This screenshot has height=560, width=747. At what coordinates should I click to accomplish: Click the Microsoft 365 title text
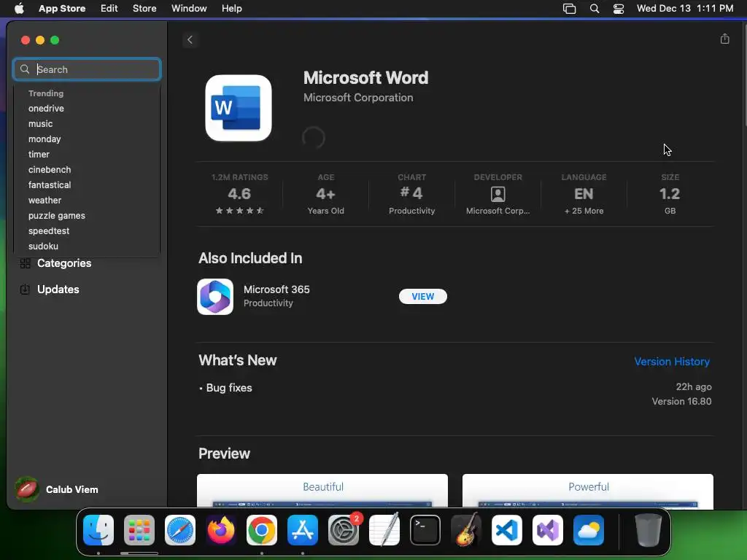click(276, 289)
